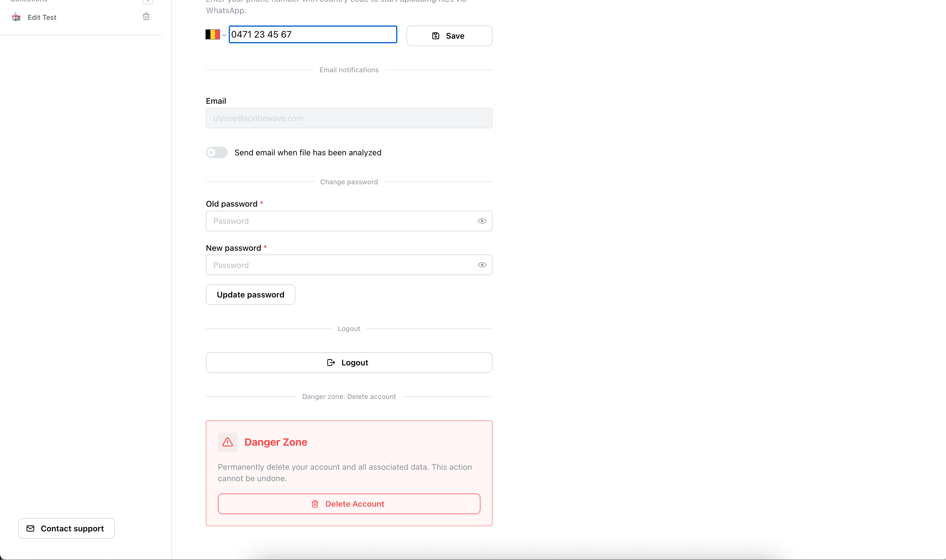The image size is (946, 560).
Task: Enable Send email when file has been analyzed
Action: coord(217,152)
